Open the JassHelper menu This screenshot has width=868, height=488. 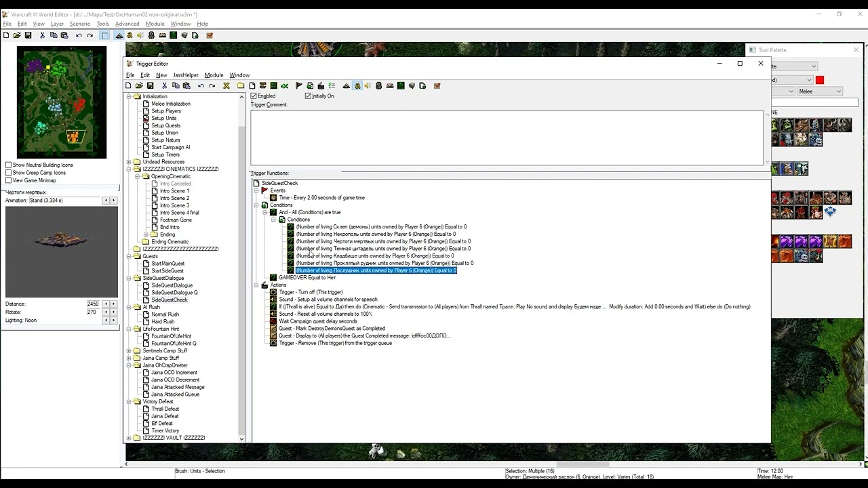click(186, 75)
